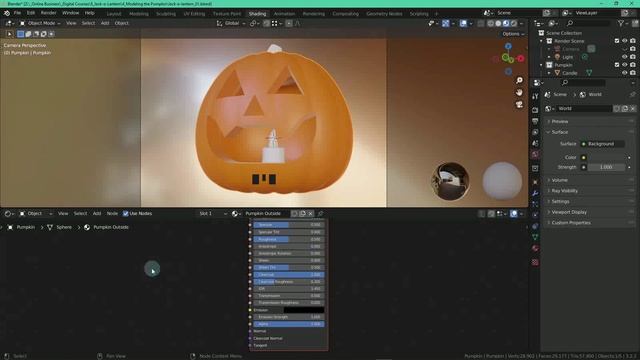Viewport: 640px width, 360px height.
Task: Click the black Emission color swatch
Action: (x=304, y=310)
